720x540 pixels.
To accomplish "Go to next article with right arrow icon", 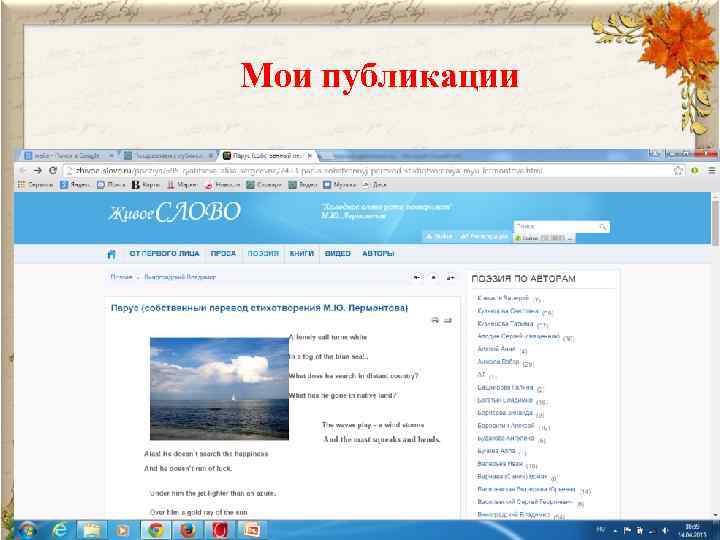I will (x=450, y=277).
